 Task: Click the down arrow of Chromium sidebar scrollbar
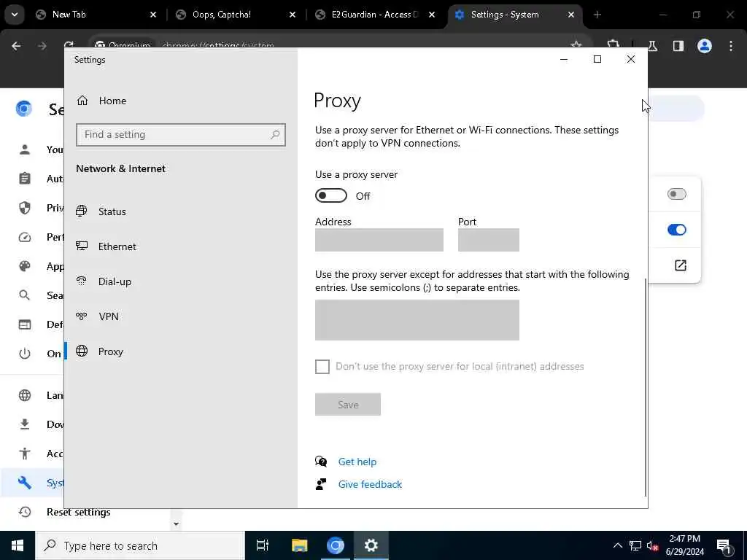(x=177, y=524)
